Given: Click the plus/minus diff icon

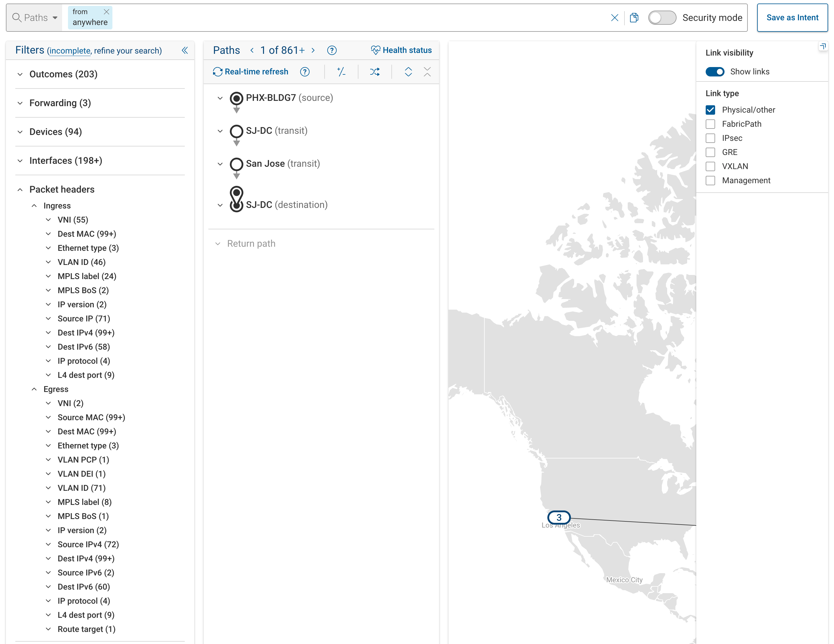Looking at the screenshot, I should point(341,72).
